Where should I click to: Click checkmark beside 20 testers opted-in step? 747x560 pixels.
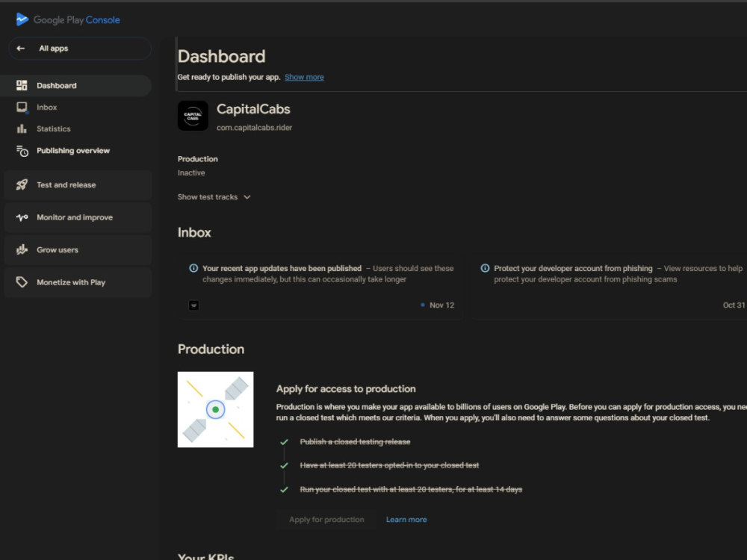tap(285, 466)
